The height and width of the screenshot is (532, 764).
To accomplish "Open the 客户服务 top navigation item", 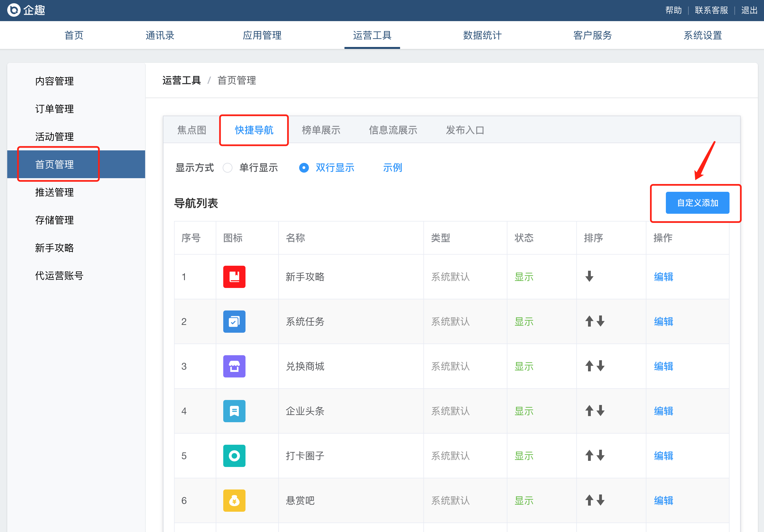I will 593,35.
